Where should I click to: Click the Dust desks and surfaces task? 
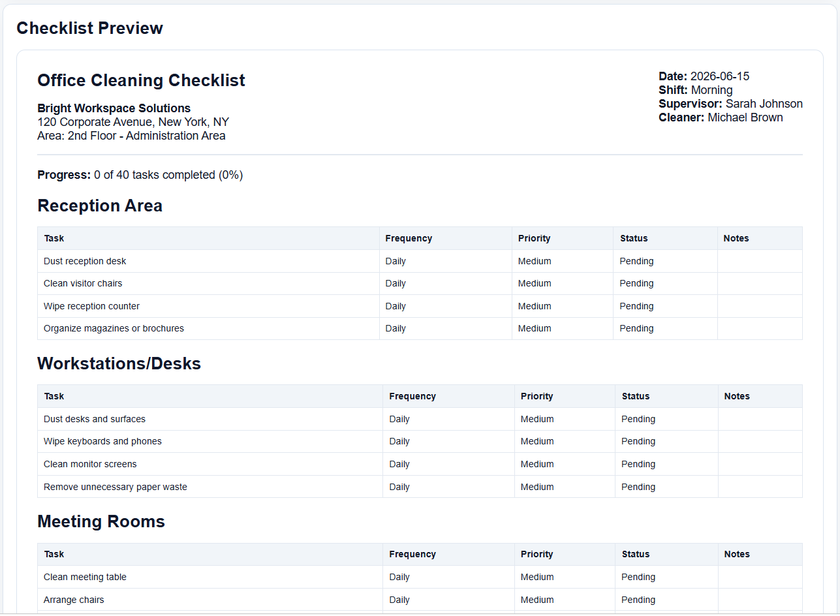coord(95,419)
